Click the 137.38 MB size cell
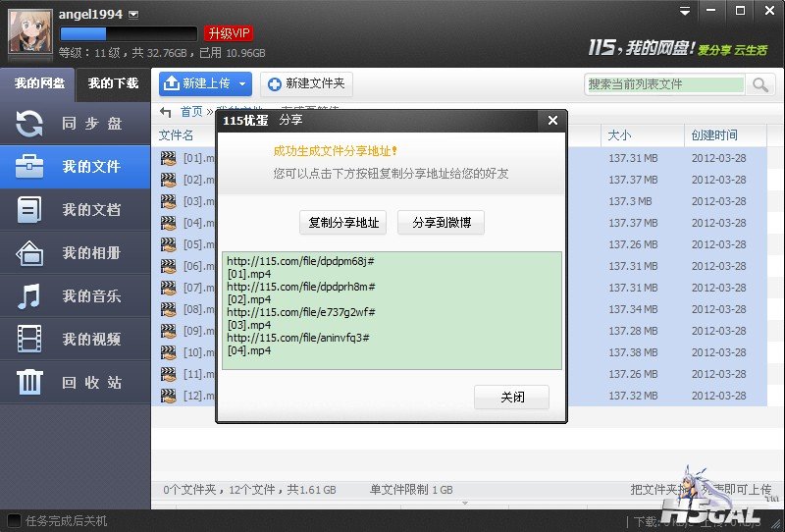 (633, 352)
